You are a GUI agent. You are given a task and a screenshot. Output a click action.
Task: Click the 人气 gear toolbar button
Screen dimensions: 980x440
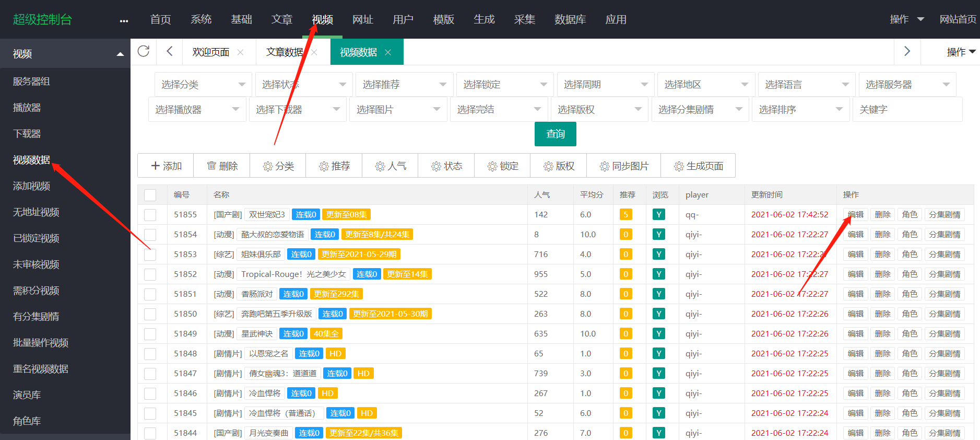coord(390,166)
